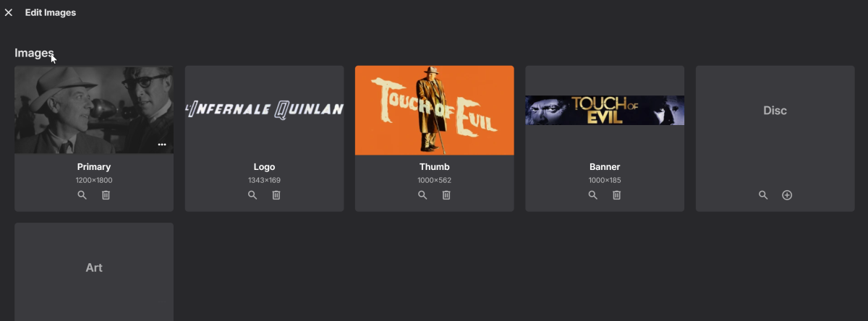
Task: Delete the Thumb image
Action: coord(446,195)
